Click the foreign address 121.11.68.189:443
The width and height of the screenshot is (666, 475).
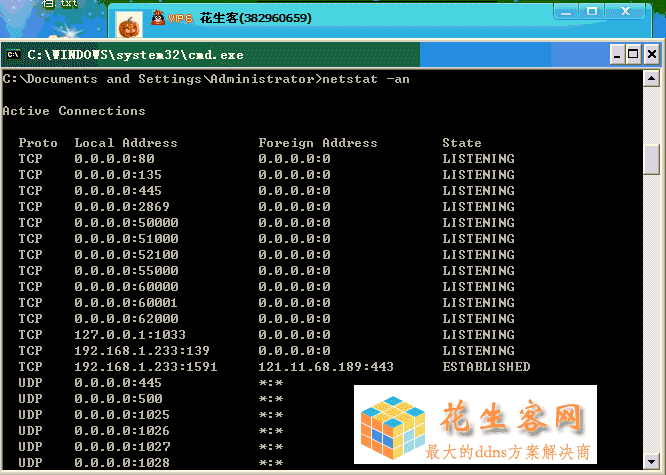pos(326,367)
